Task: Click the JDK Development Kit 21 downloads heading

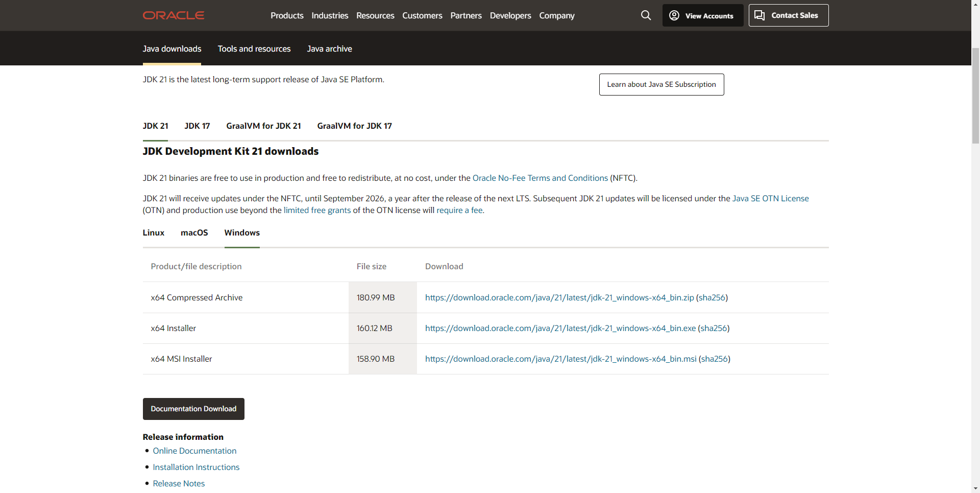Action: point(231,151)
